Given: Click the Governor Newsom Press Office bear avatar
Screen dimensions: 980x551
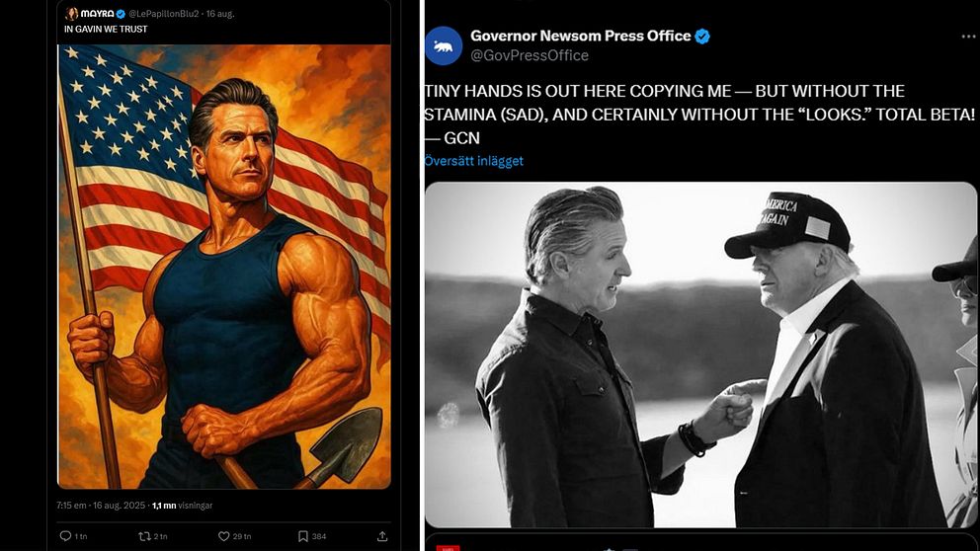Looking at the screenshot, I should point(444,45).
